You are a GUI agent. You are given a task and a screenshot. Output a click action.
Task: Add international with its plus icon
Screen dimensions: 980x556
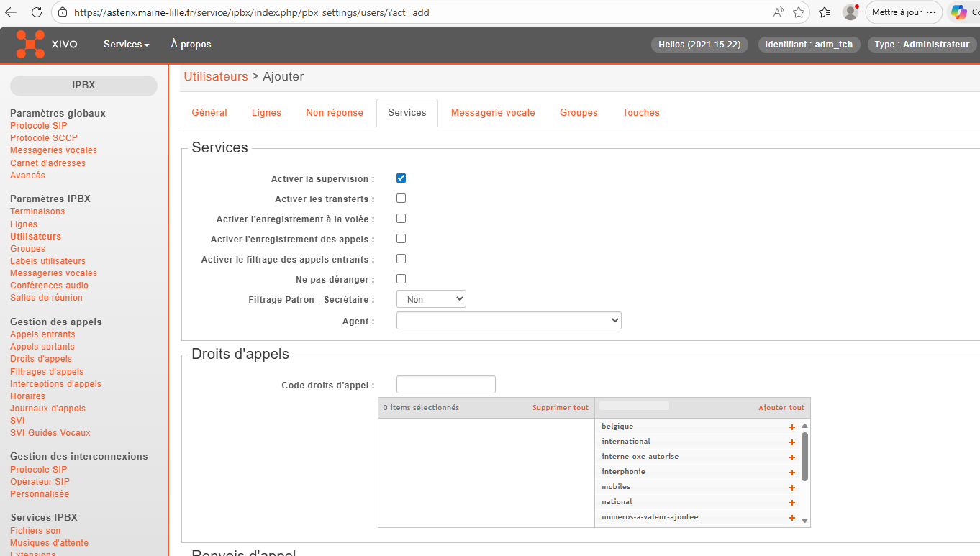[792, 442]
